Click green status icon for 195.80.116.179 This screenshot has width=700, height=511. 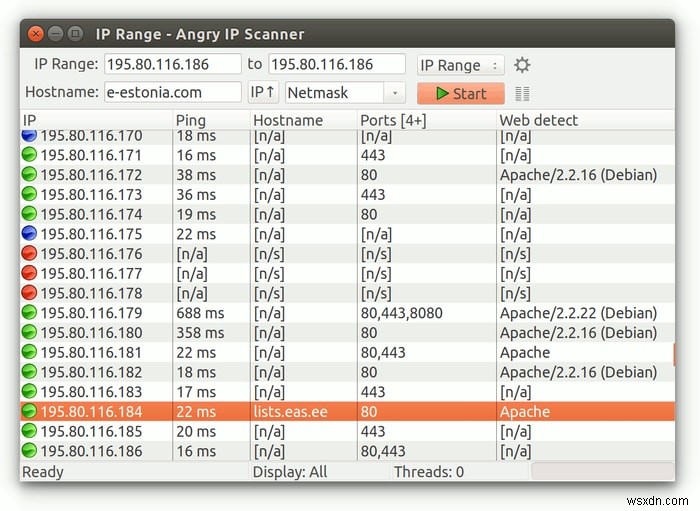29,312
